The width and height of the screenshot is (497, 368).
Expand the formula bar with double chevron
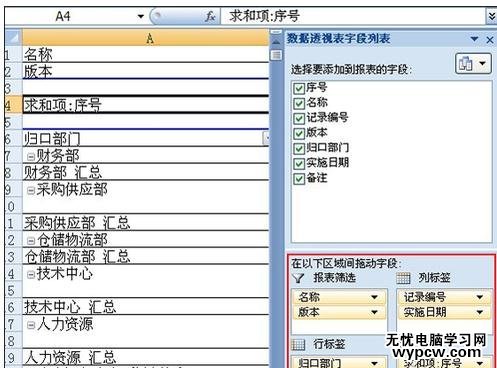click(492, 16)
